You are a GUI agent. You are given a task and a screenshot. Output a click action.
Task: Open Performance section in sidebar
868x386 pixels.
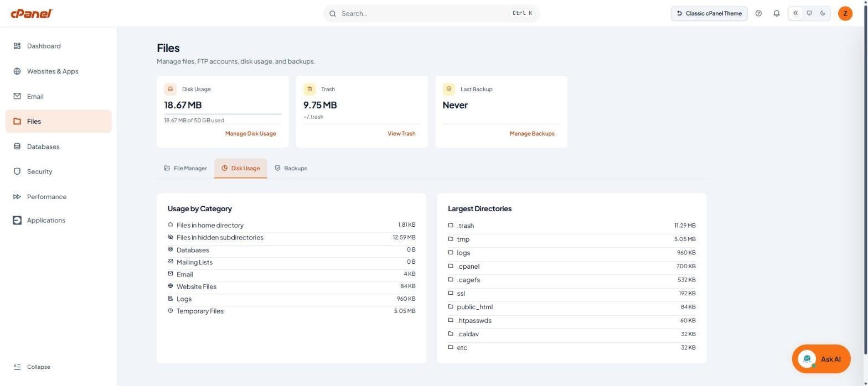59,197
